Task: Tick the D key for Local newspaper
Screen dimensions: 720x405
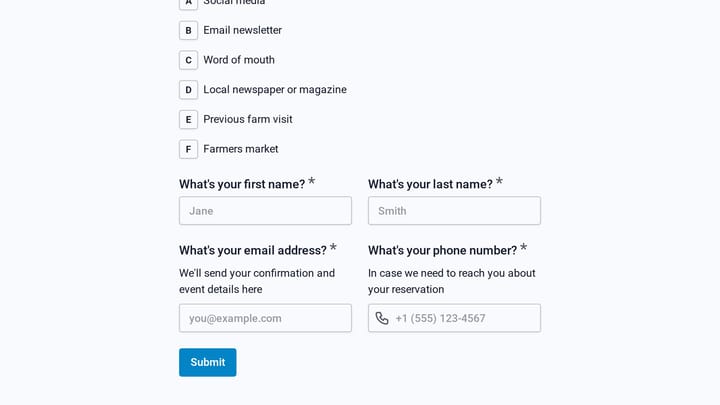Action: tap(188, 90)
